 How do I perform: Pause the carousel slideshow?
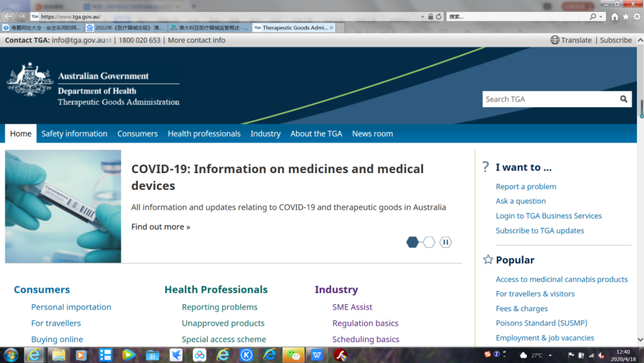(x=445, y=242)
